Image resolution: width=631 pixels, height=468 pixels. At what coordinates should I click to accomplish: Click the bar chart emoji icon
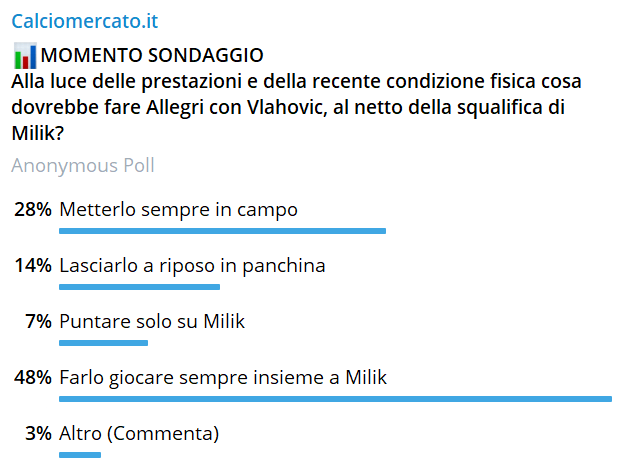25,55
